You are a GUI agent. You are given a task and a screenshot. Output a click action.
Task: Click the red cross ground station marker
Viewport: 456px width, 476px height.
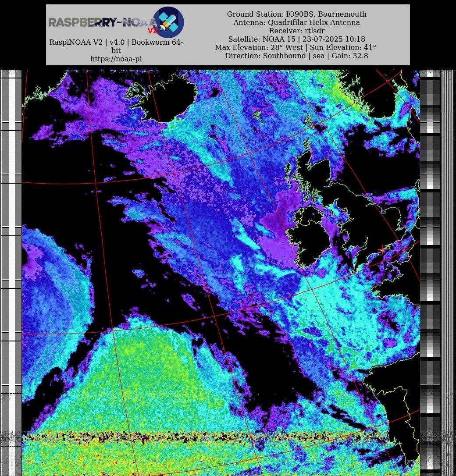(382, 249)
